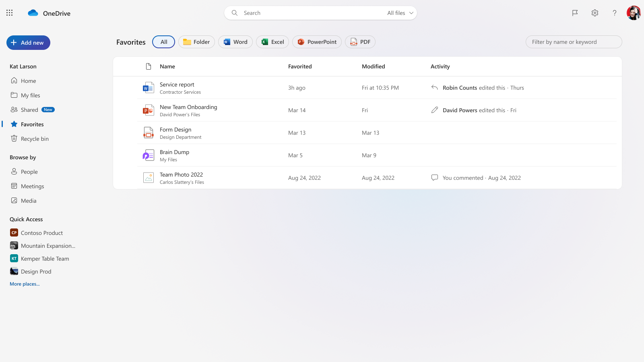Expand the All files search scope dropdown
The width and height of the screenshot is (644, 362).
pyautogui.click(x=400, y=12)
